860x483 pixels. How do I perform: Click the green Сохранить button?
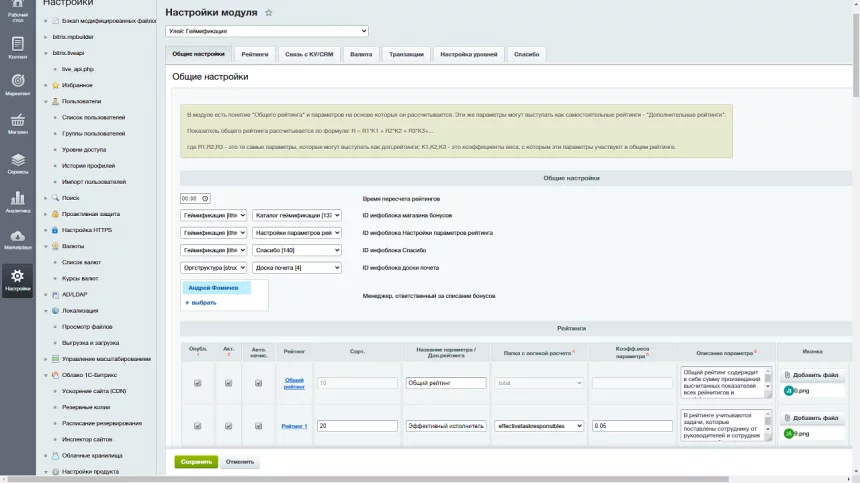[x=196, y=462]
